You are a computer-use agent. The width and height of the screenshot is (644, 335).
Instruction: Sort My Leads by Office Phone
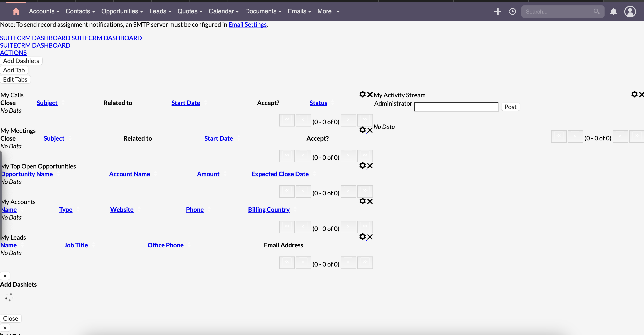pyautogui.click(x=166, y=245)
